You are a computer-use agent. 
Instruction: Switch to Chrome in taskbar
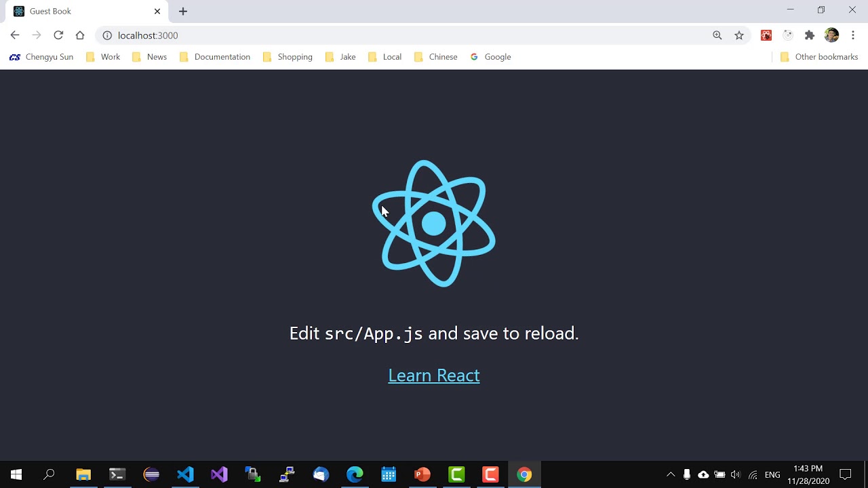pos(524,474)
